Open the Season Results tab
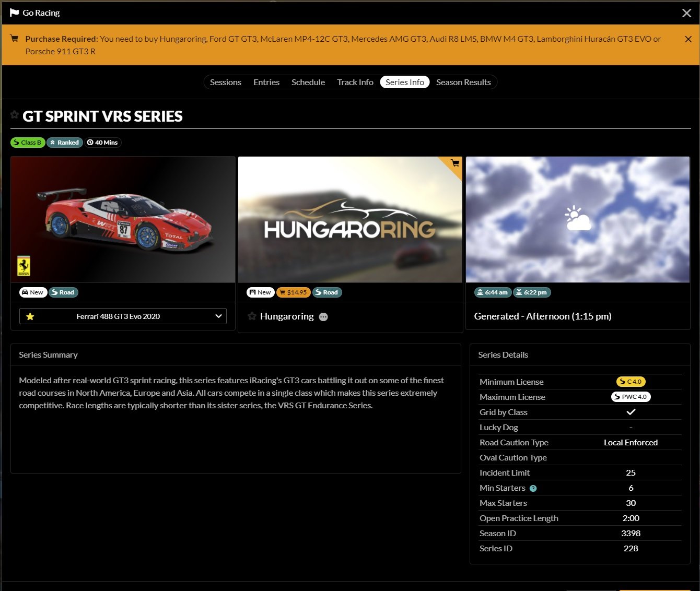 [x=463, y=82]
